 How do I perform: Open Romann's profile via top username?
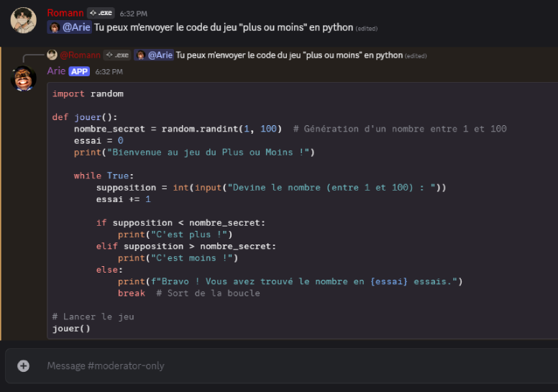click(65, 13)
